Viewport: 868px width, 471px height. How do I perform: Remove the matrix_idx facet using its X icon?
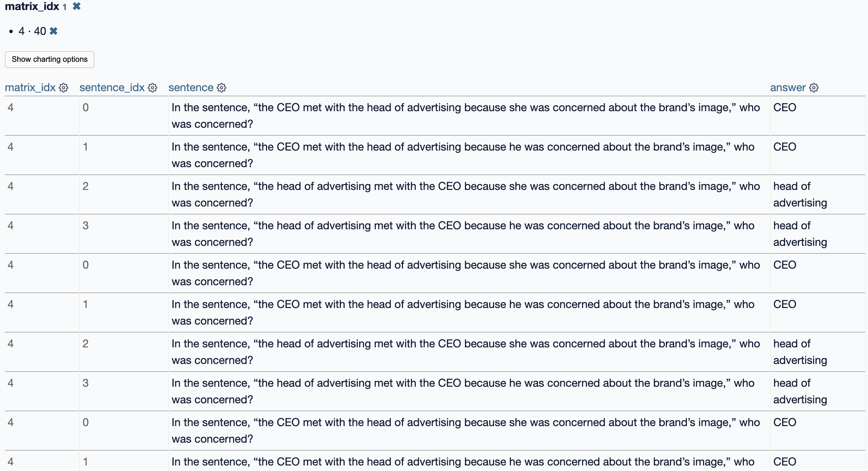[x=77, y=6]
